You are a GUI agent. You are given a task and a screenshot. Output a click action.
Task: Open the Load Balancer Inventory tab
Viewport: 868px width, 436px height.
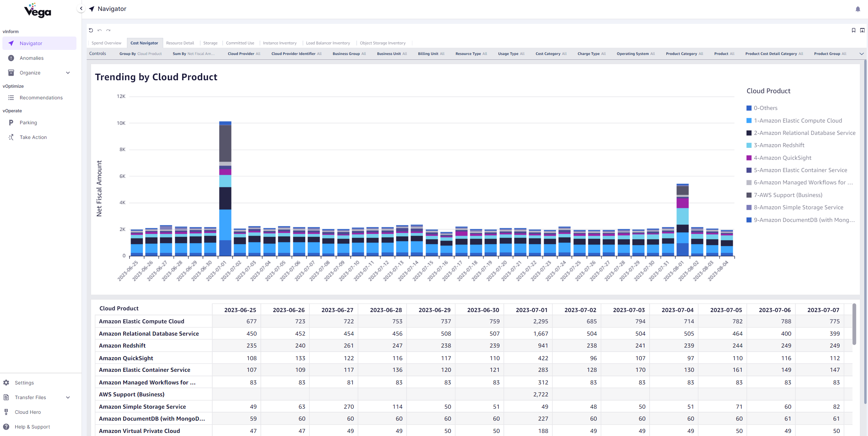328,43
